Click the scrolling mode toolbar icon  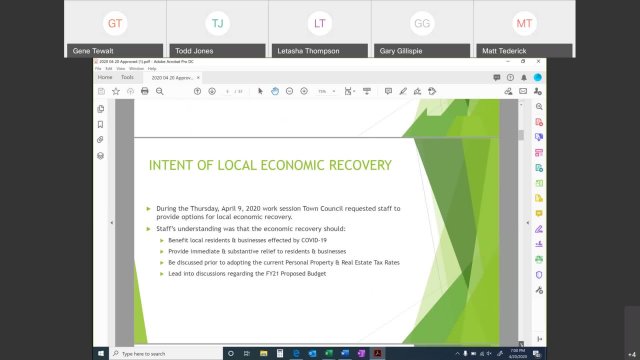pos(367,91)
